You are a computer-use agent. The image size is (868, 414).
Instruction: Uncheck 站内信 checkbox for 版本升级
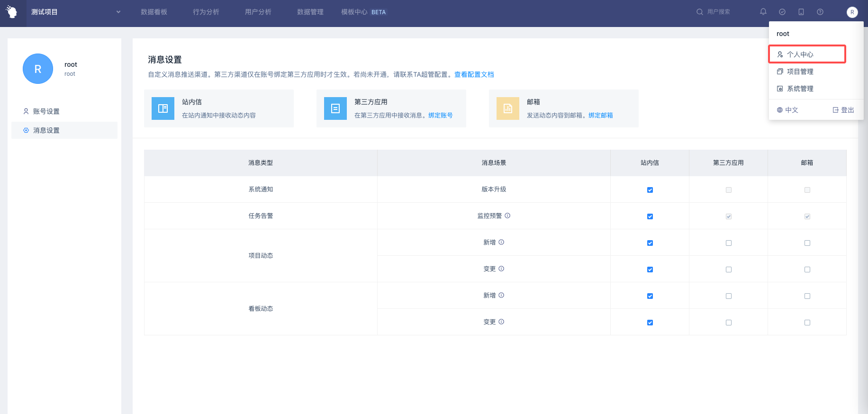pos(650,190)
